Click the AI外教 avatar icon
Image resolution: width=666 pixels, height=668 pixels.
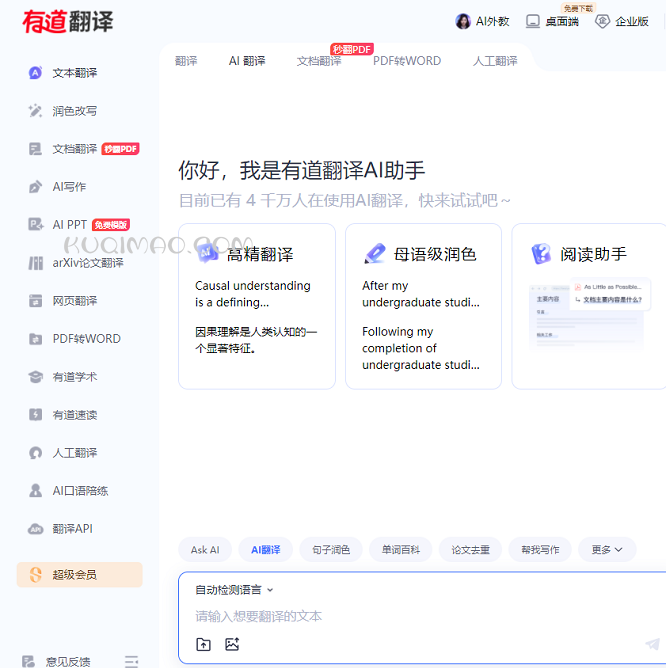tap(463, 21)
